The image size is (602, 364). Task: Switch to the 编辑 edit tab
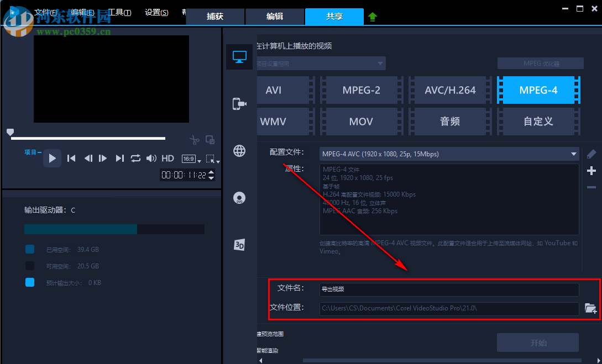click(x=275, y=17)
